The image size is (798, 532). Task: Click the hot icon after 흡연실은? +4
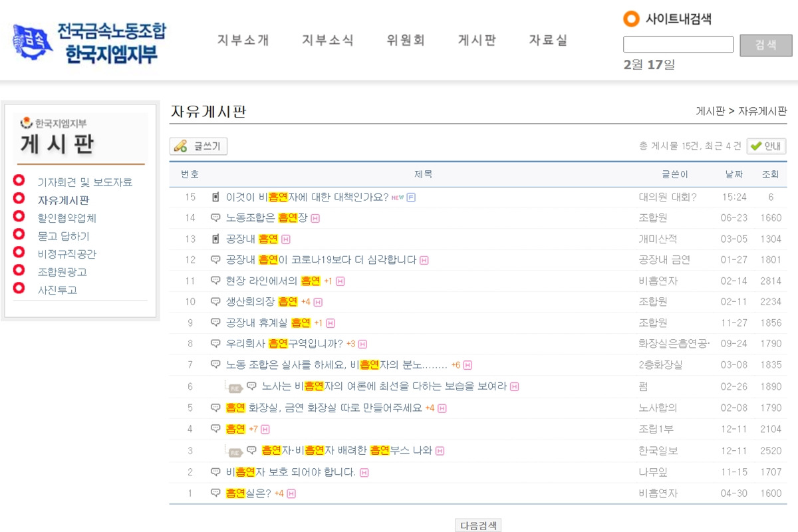[291, 493]
